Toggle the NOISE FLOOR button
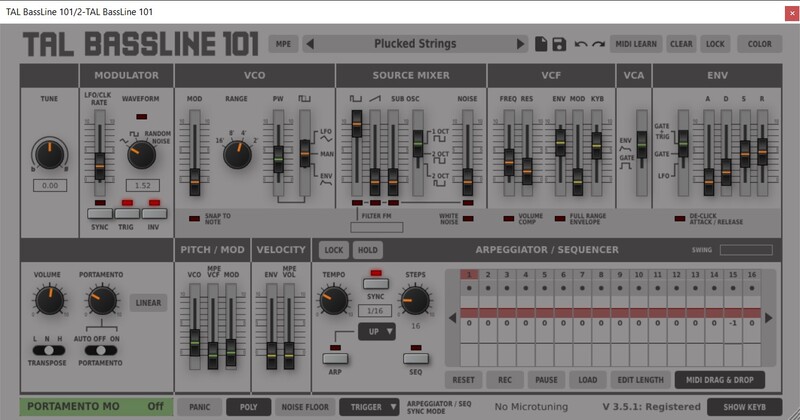The width and height of the screenshot is (800, 420). (305, 407)
